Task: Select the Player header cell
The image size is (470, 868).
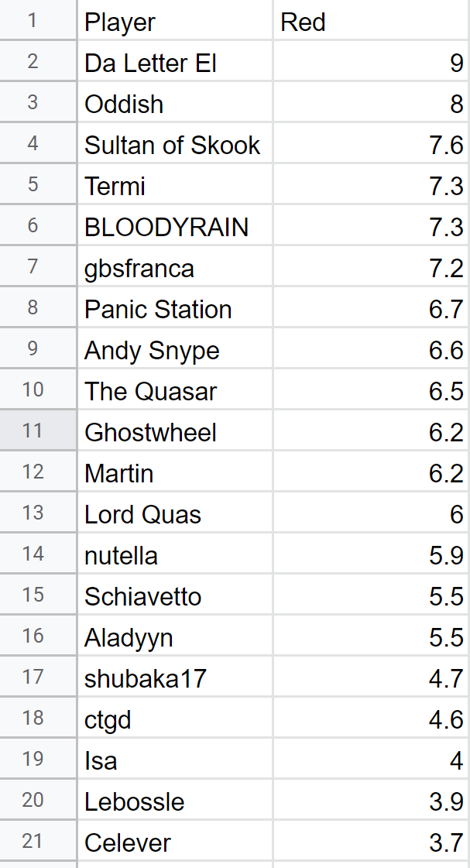Action: (x=174, y=22)
